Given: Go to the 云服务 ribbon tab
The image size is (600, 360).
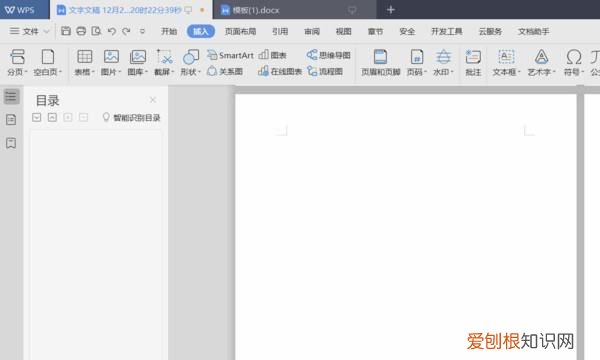Looking at the screenshot, I should click(490, 31).
